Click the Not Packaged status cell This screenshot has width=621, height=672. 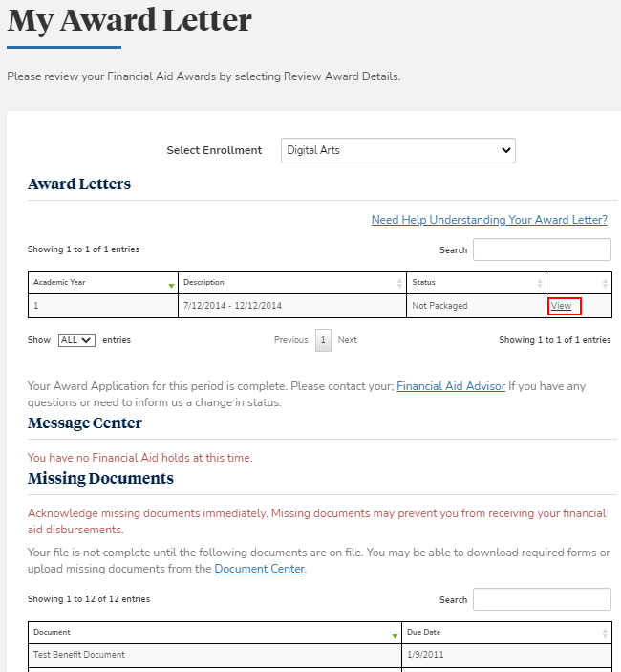pyautogui.click(x=439, y=306)
